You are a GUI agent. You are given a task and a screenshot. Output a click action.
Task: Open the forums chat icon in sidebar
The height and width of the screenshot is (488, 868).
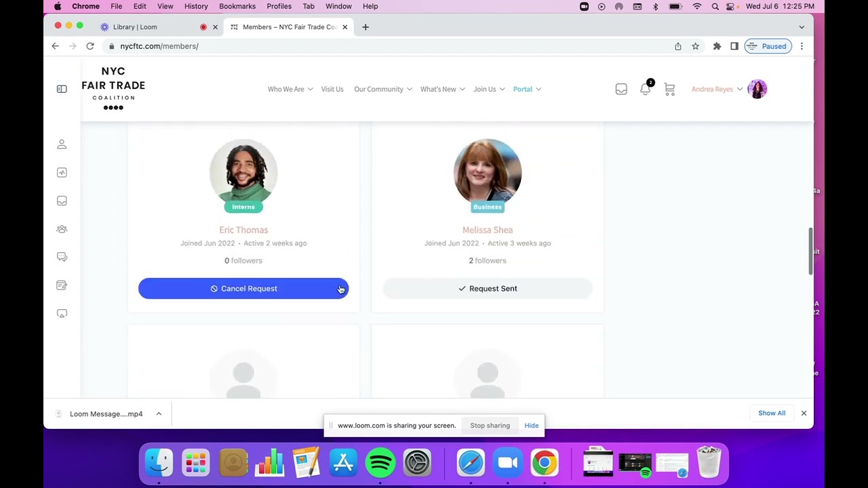click(x=62, y=257)
